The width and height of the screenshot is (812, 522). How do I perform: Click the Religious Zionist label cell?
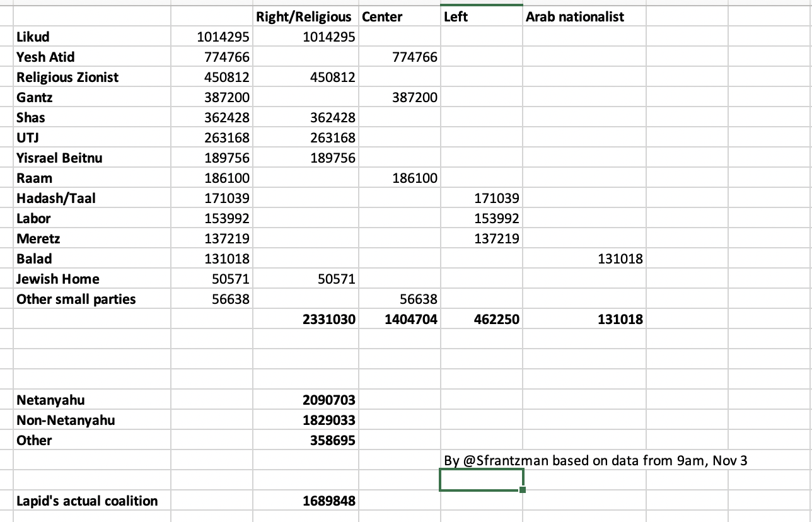67,77
